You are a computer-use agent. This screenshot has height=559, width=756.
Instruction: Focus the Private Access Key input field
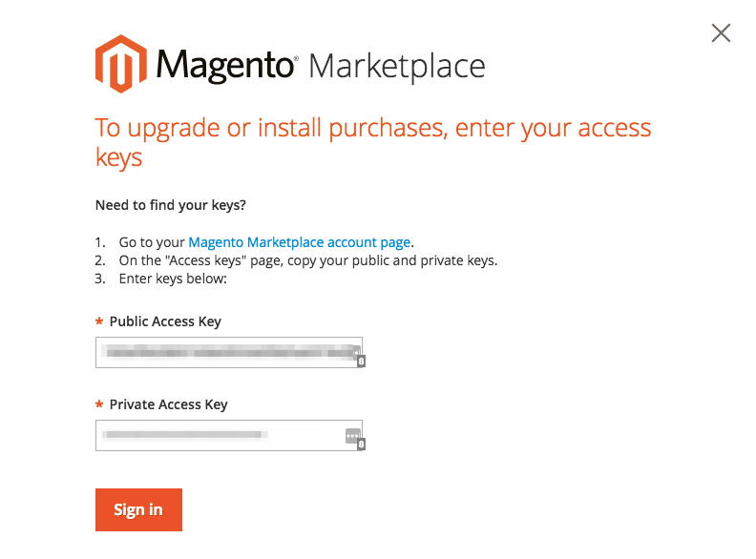point(229,435)
